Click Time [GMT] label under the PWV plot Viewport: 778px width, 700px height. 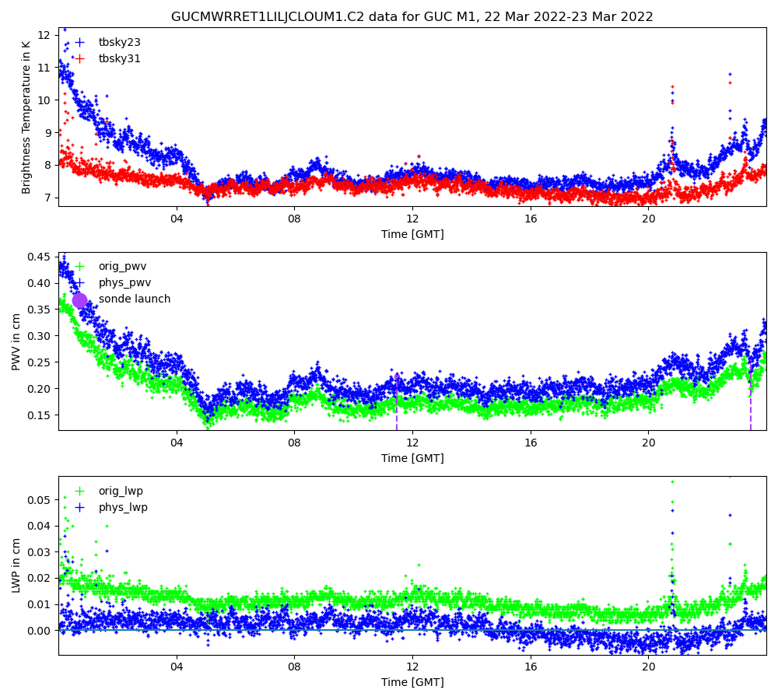pos(412,458)
